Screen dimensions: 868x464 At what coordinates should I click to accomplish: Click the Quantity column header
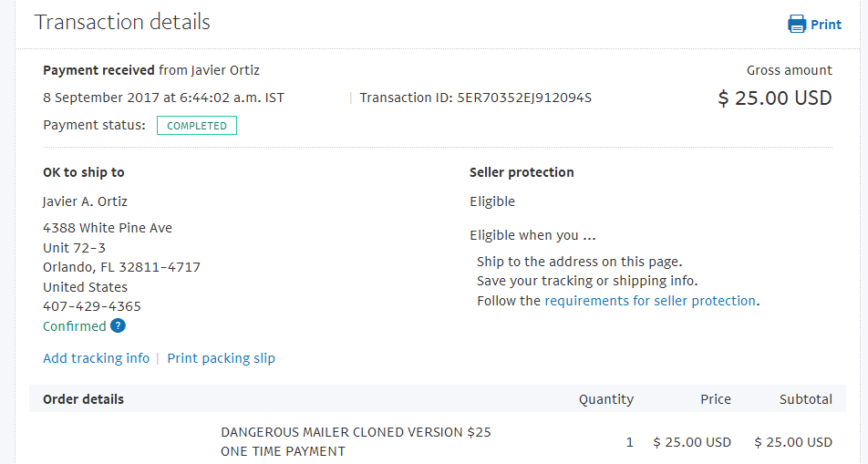click(605, 399)
